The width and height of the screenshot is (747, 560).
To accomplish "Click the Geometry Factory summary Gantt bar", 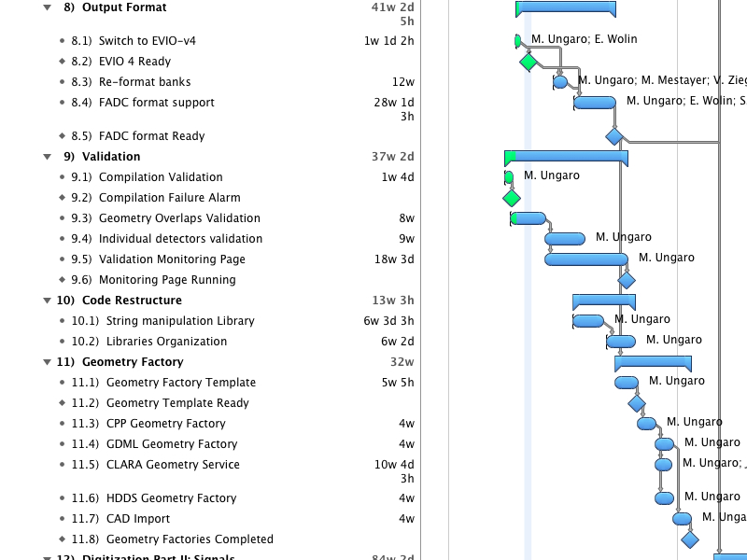I will [653, 362].
